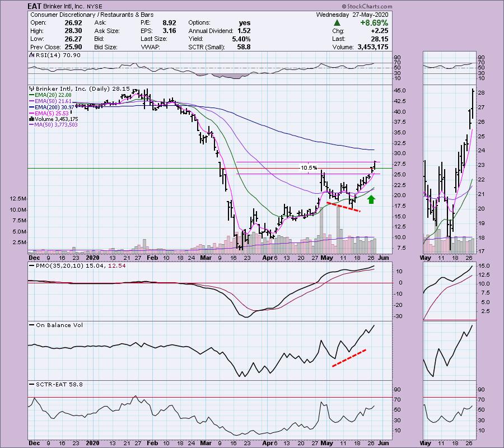Click the 17 price label on zoomed thumbnail chart
The height and width of the screenshot is (448, 504).
481,251
